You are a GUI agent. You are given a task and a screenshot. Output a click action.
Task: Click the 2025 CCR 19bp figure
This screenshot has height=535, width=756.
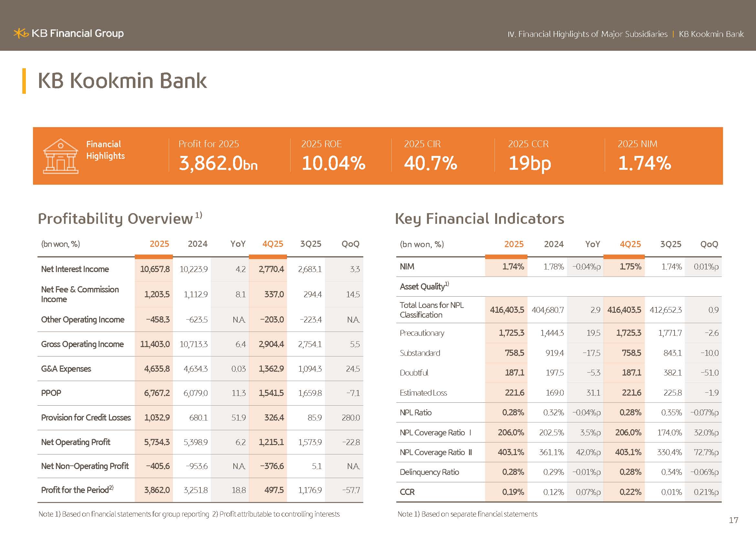point(529,164)
